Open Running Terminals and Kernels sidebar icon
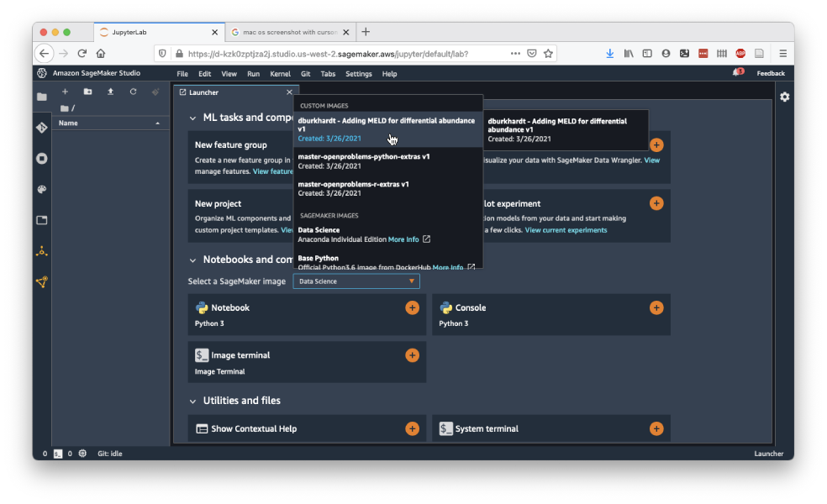The height and width of the screenshot is (504, 827). pyautogui.click(x=42, y=159)
